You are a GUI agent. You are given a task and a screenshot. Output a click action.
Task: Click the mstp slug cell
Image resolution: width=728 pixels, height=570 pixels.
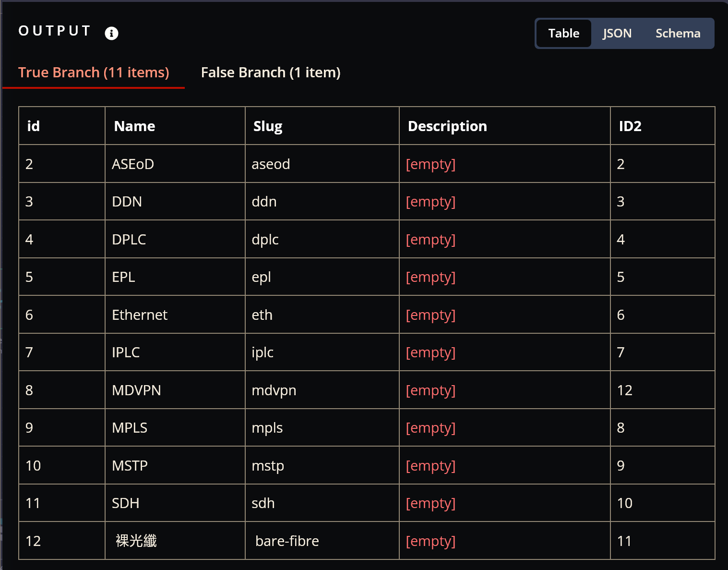(322, 465)
